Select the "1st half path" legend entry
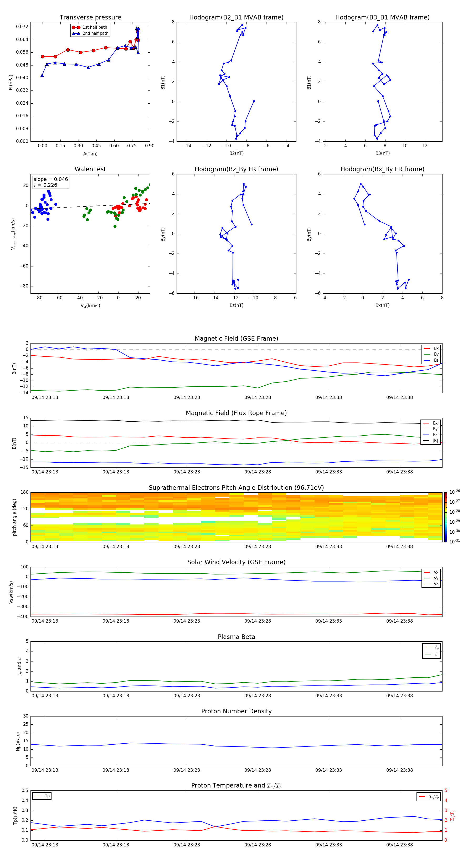The height and width of the screenshot is (868, 473). [x=90, y=27]
